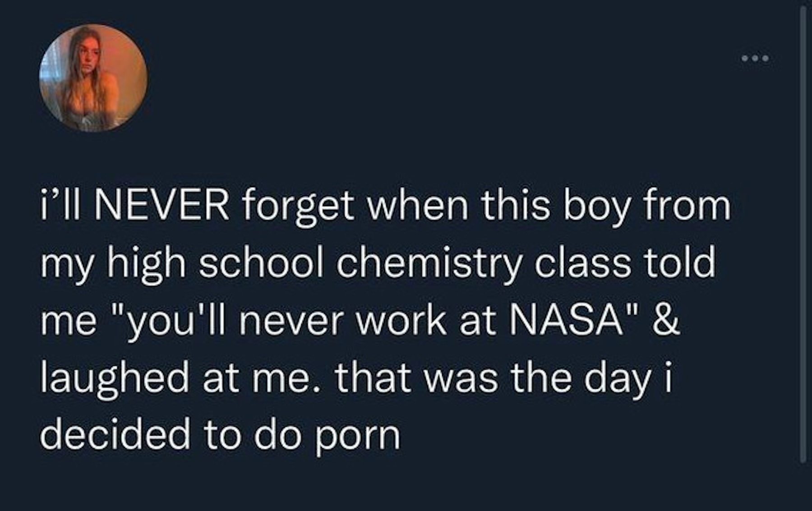Click the word "high" in the tweet
This screenshot has width=812, height=511.
[x=146, y=265]
